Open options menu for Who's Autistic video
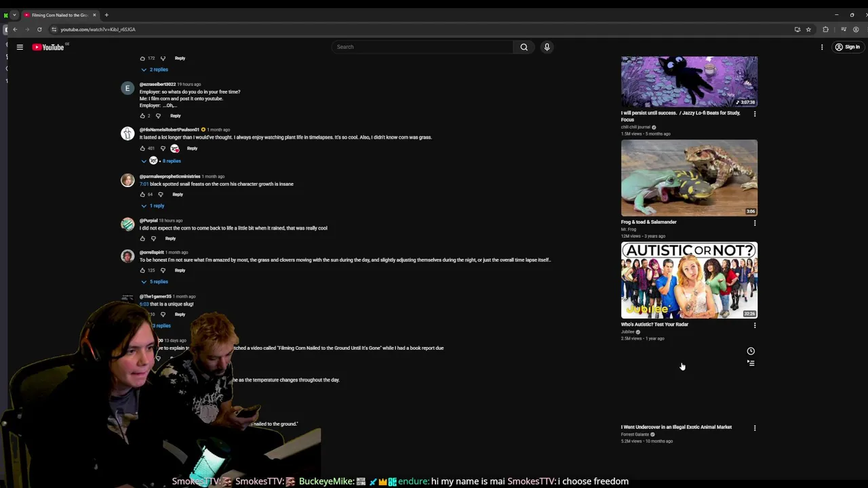 point(755,325)
